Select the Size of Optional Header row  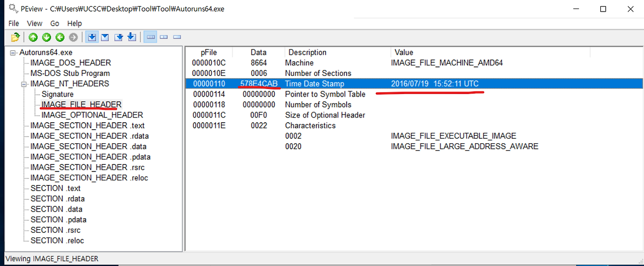415,115
